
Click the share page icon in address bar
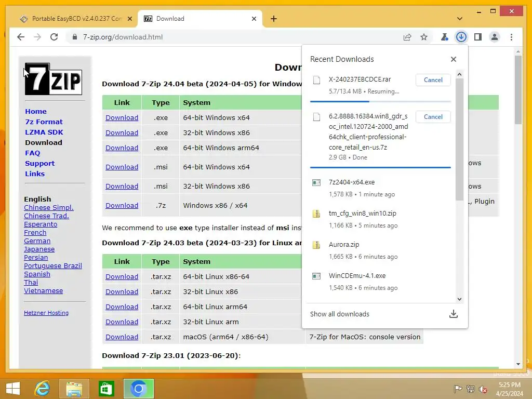407,37
